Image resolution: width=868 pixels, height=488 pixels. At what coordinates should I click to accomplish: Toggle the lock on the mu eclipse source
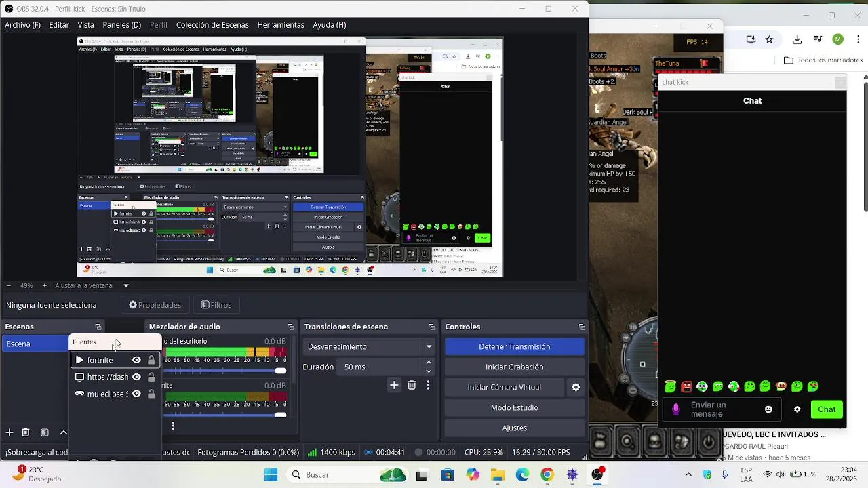click(151, 394)
